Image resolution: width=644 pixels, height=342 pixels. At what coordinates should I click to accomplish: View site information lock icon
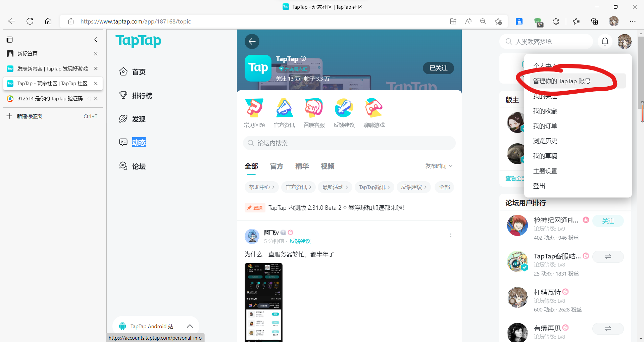pyautogui.click(x=71, y=21)
